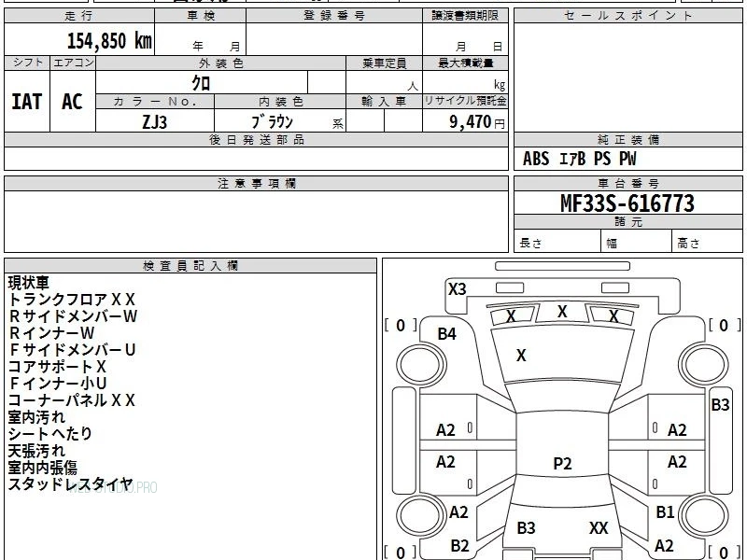Select the note コーナーパネルXX

click(x=72, y=400)
